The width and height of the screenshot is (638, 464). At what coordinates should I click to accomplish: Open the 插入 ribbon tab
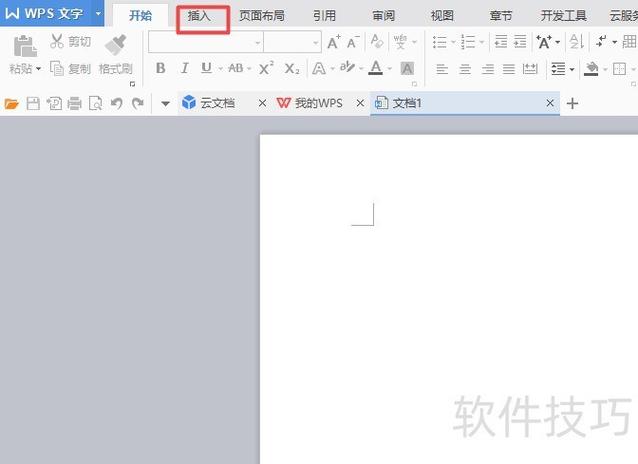pos(200,16)
